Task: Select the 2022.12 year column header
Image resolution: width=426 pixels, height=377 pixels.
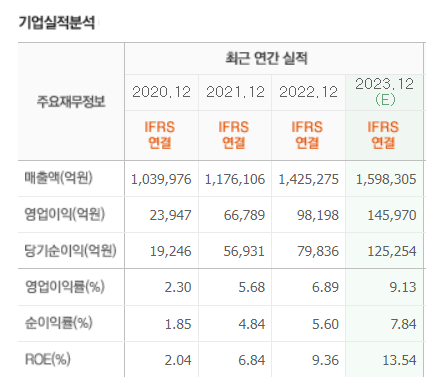Action: point(308,92)
